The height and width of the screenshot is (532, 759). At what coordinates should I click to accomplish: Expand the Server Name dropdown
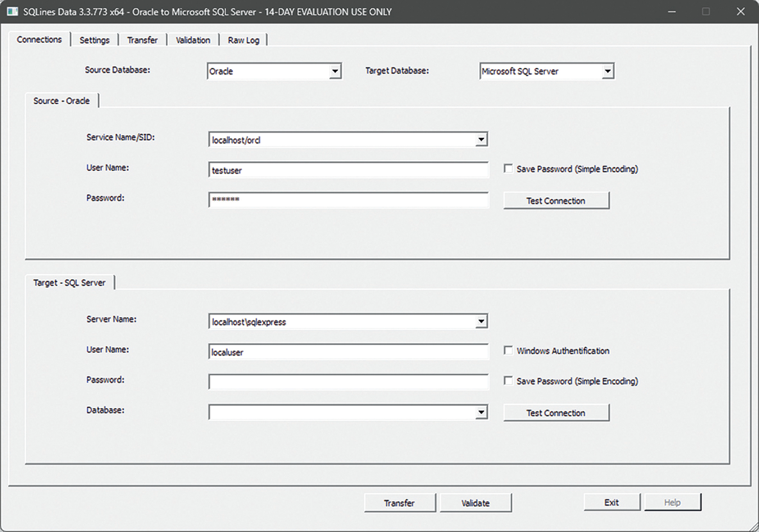pos(481,321)
